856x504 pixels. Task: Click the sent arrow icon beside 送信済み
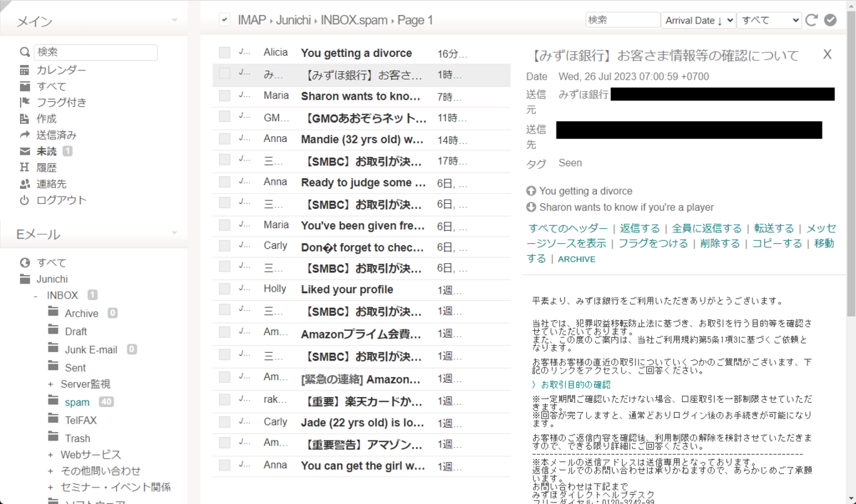coord(24,135)
